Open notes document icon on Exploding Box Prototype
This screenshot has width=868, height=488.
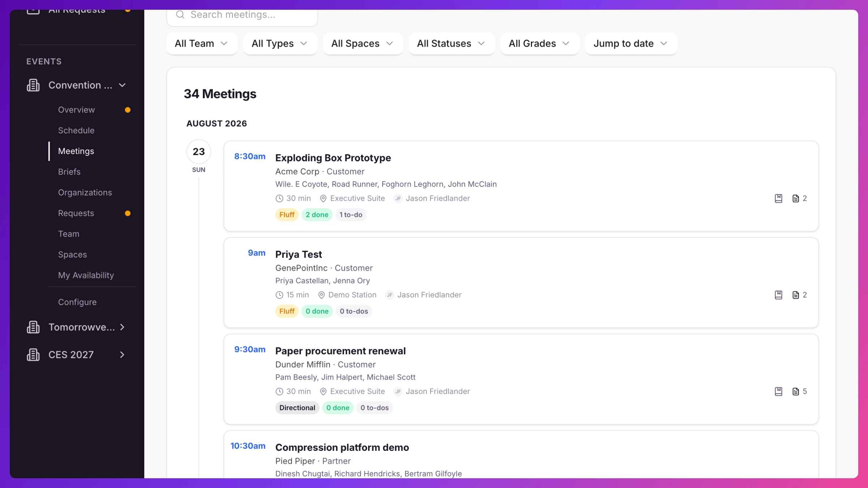tap(796, 198)
